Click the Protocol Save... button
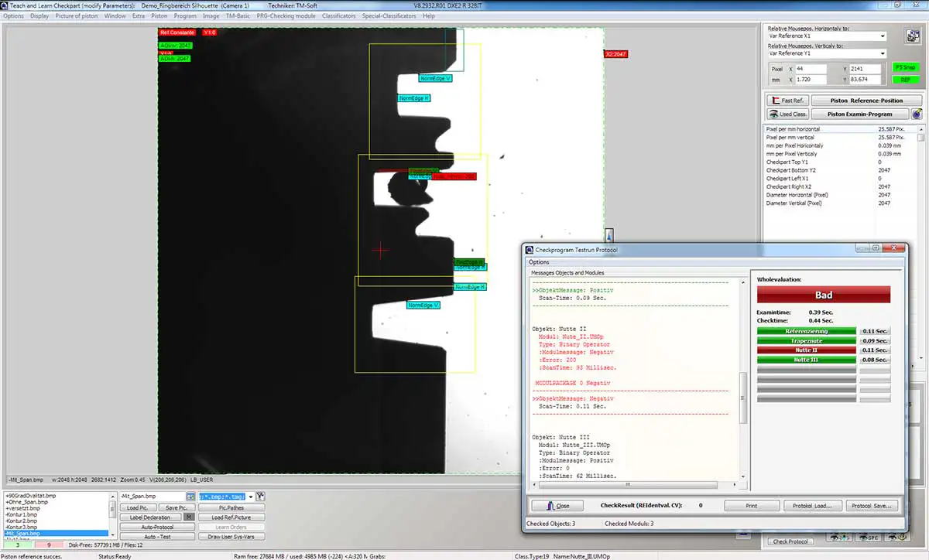This screenshot has width=929, height=560. pos(872,505)
